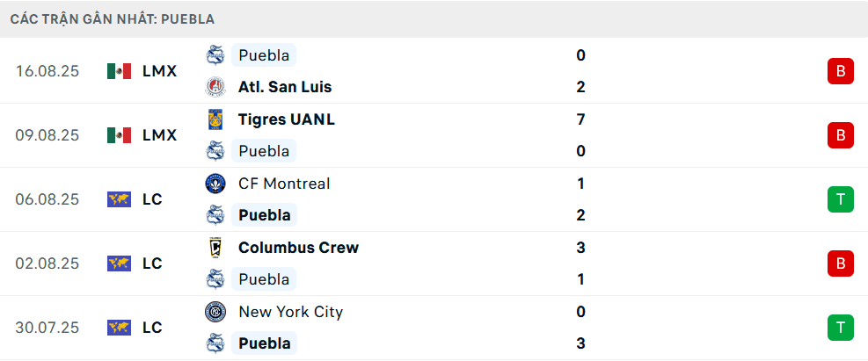Click Puebla logo in the 02.08.25 match
Image resolution: width=868 pixels, height=361 pixels.
(x=215, y=279)
